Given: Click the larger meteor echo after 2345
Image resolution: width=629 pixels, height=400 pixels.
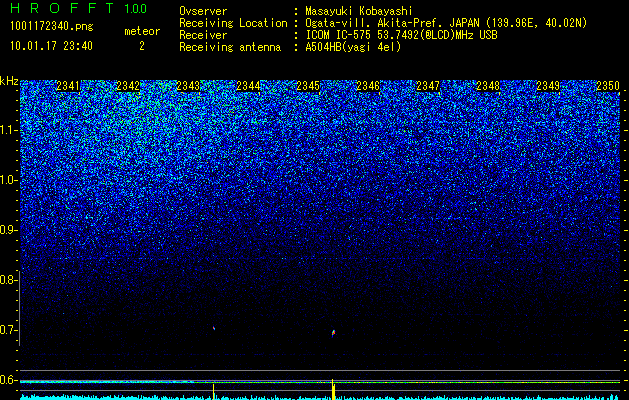Looking at the screenshot, I should pos(333,333).
